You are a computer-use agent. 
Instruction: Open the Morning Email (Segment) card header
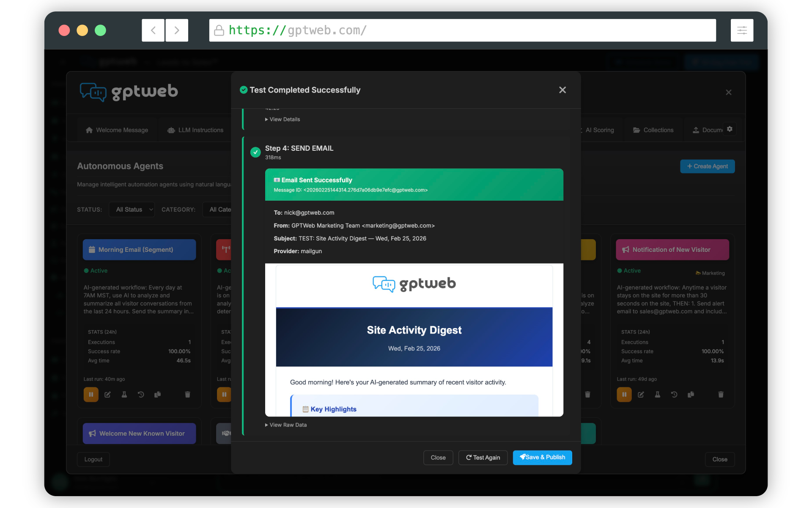point(140,250)
